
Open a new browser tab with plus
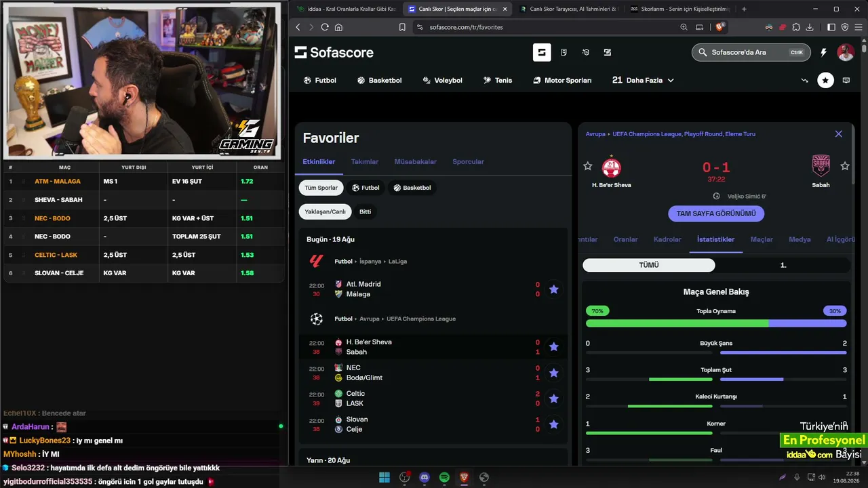coord(744,9)
